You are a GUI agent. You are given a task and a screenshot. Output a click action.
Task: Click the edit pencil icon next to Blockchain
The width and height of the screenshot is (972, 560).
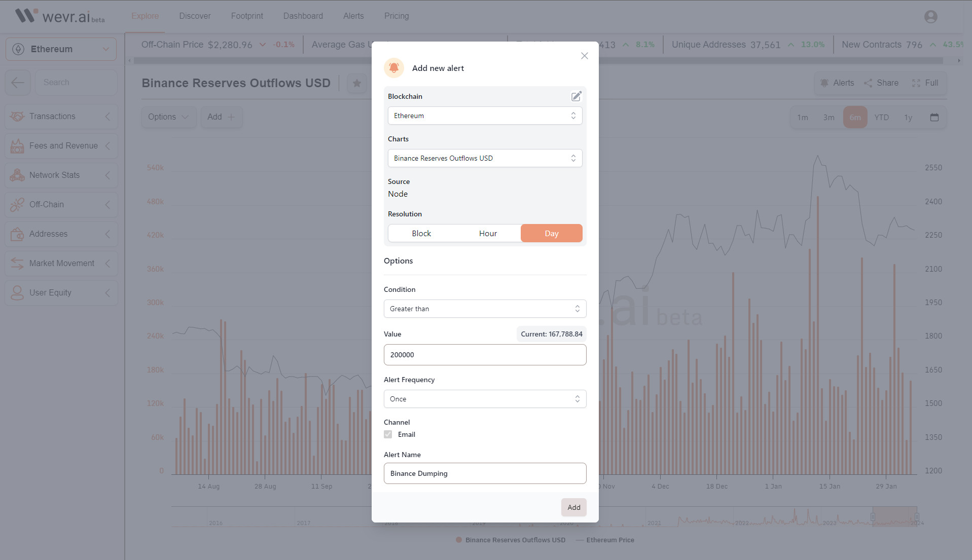pyautogui.click(x=576, y=96)
